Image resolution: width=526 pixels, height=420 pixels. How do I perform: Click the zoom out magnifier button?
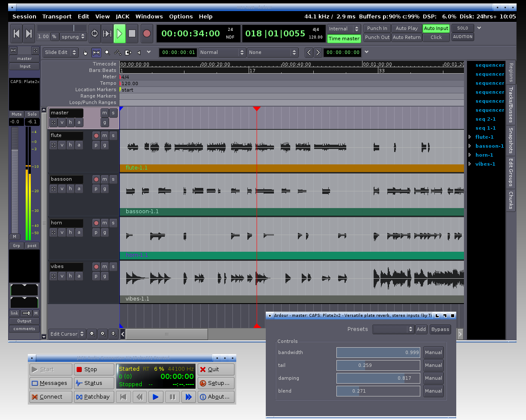(x=92, y=334)
